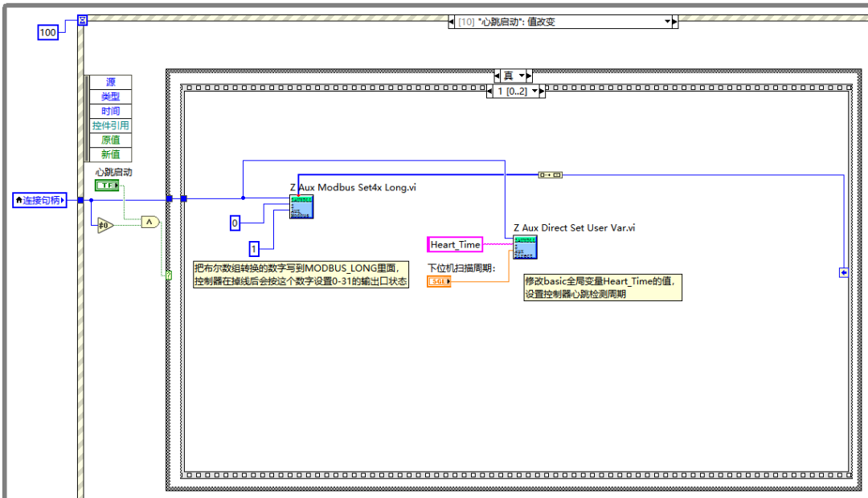The height and width of the screenshot is (498, 868).
Task: Select the Z Aux Direct Set User Var.vi icon
Action: coord(525,247)
